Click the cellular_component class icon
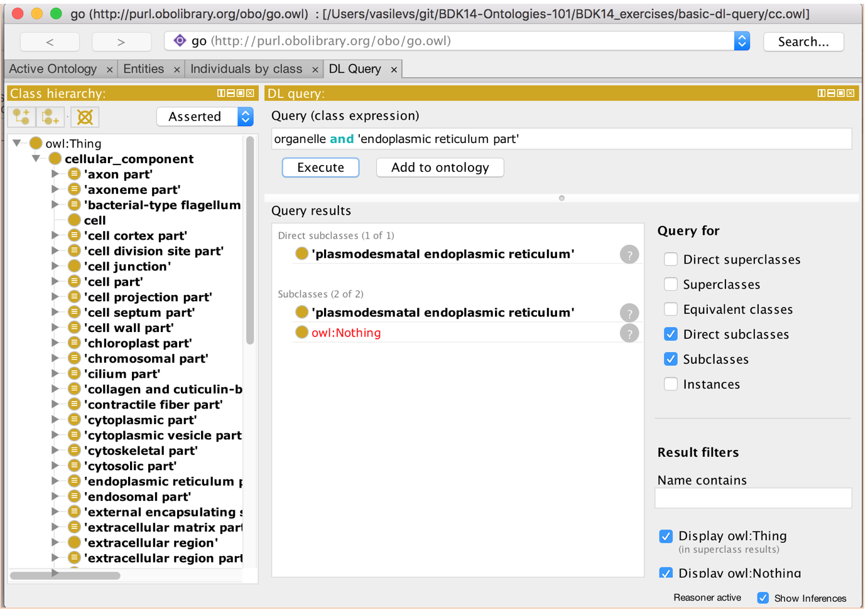Image resolution: width=868 pixels, height=610 pixels. 55,159
